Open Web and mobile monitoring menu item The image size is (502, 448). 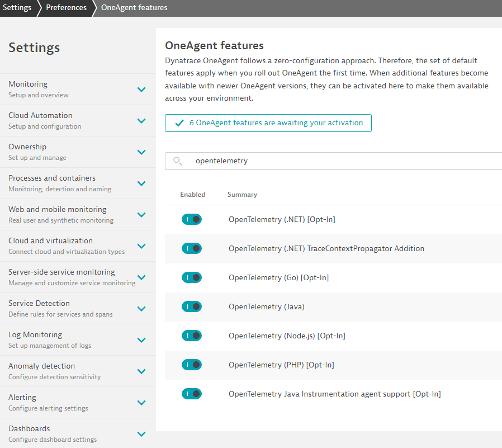(78, 215)
